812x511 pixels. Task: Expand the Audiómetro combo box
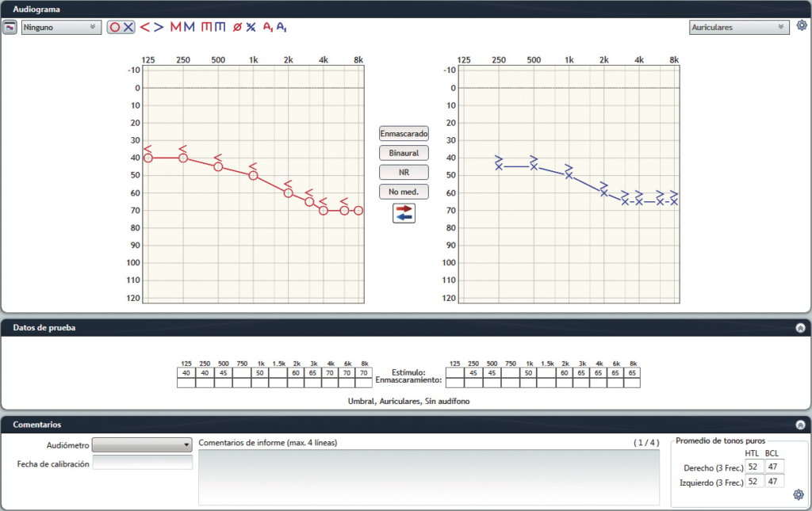pyautogui.click(x=143, y=444)
